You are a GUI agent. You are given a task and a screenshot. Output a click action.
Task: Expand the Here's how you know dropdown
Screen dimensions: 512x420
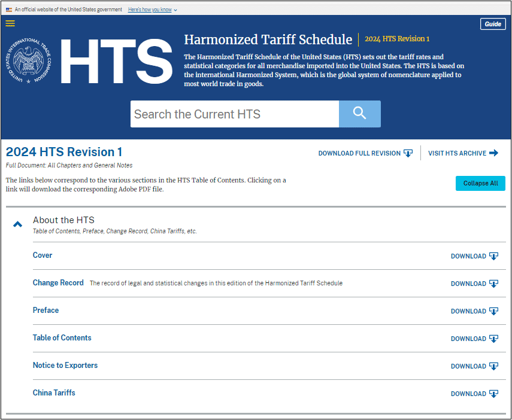(x=153, y=10)
